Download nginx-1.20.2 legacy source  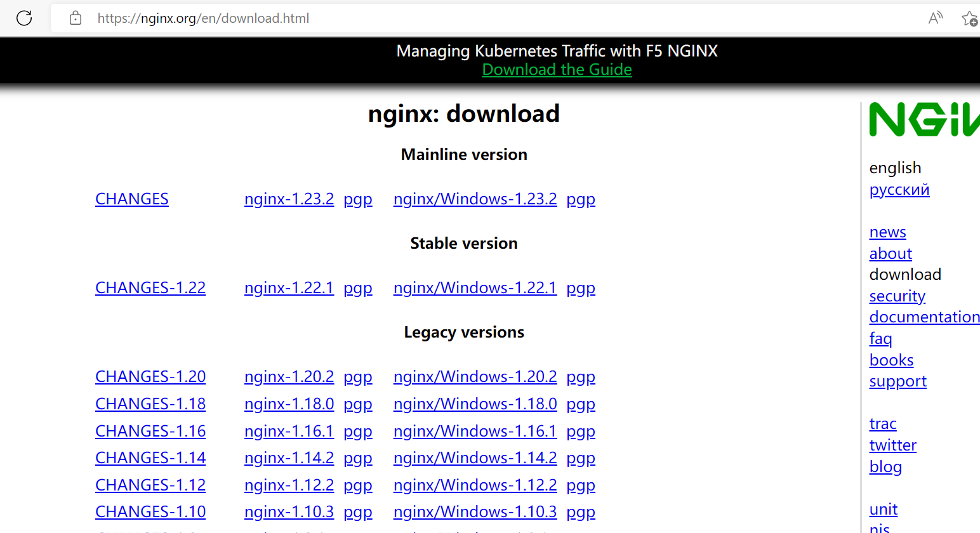coord(289,376)
